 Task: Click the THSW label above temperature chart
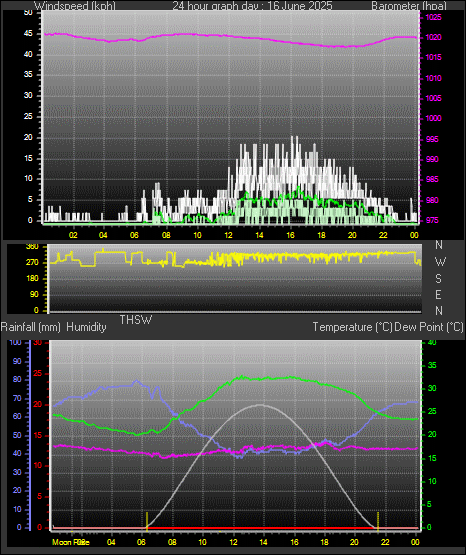point(136,320)
